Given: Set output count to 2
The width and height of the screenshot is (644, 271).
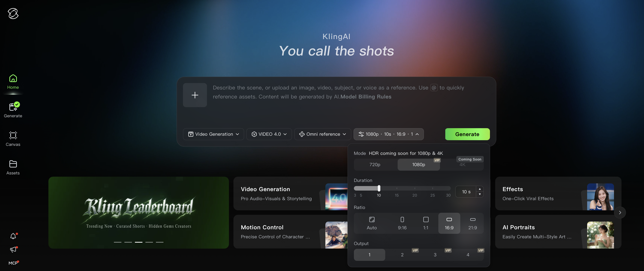Looking at the screenshot, I should tap(402, 255).
